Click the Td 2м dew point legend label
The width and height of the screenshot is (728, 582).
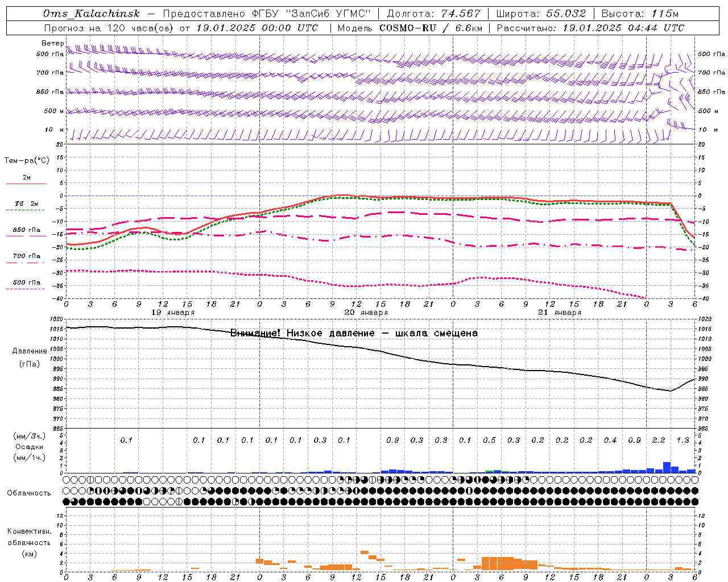click(x=27, y=203)
